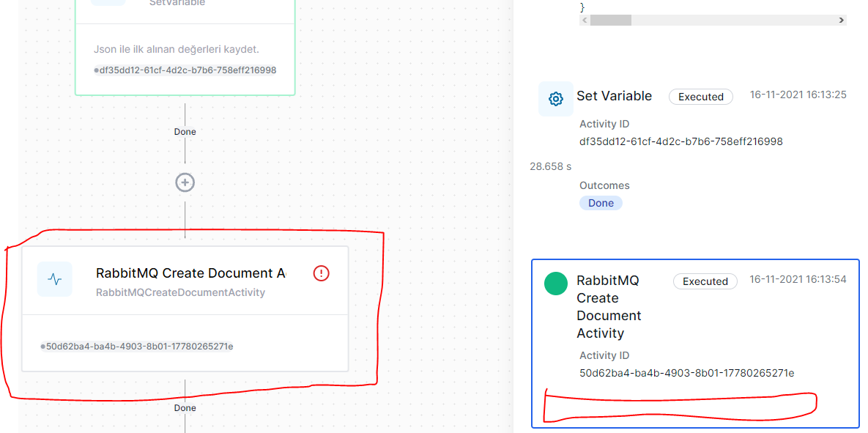Select the RabbitMQ Create Document activity node title
868x433 pixels.
(190, 273)
